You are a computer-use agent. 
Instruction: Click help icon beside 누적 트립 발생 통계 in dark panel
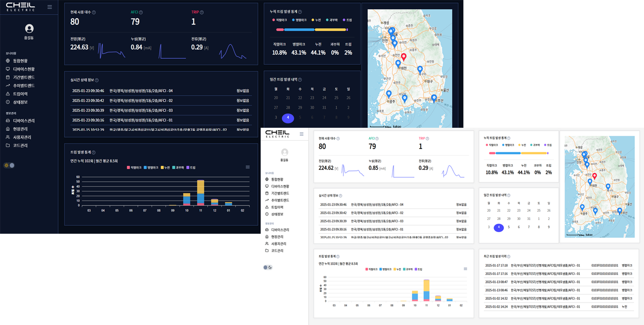point(300,12)
